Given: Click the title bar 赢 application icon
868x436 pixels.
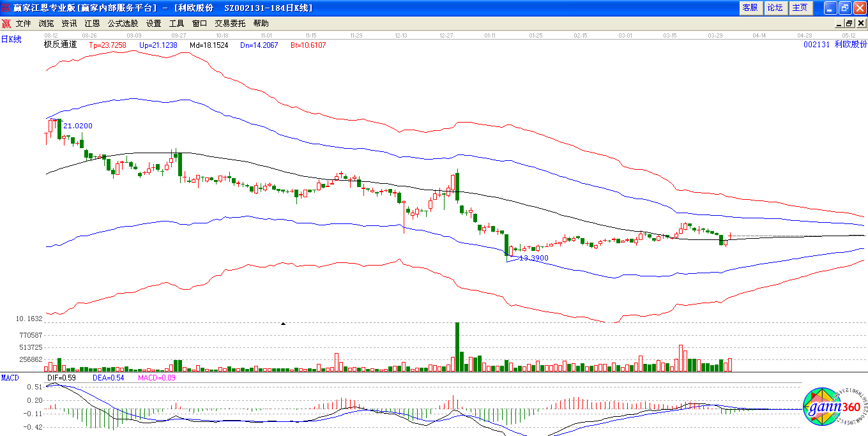Looking at the screenshot, I should coord(6,8).
